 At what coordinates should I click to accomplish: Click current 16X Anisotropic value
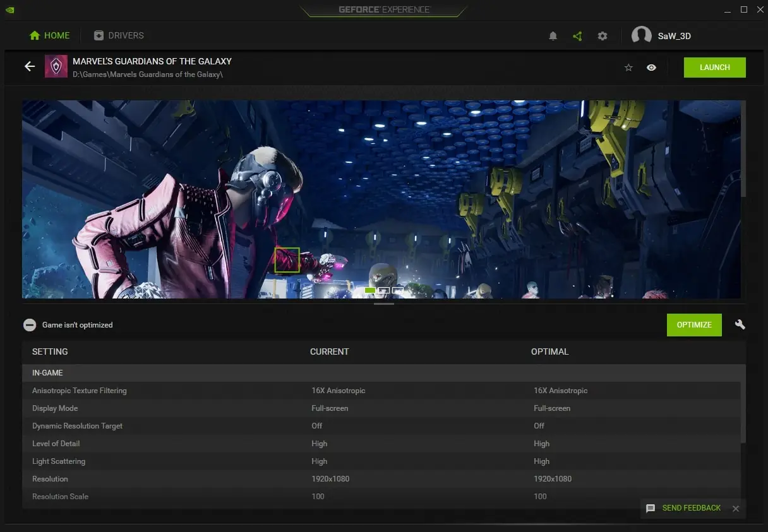339,391
